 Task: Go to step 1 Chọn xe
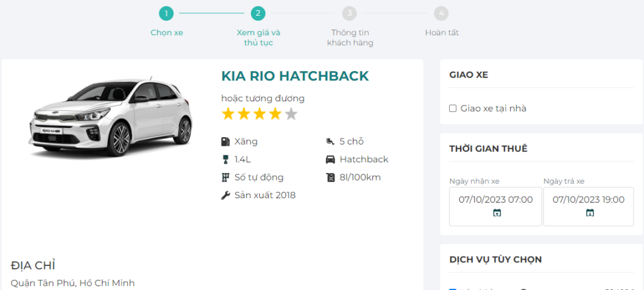click(166, 13)
